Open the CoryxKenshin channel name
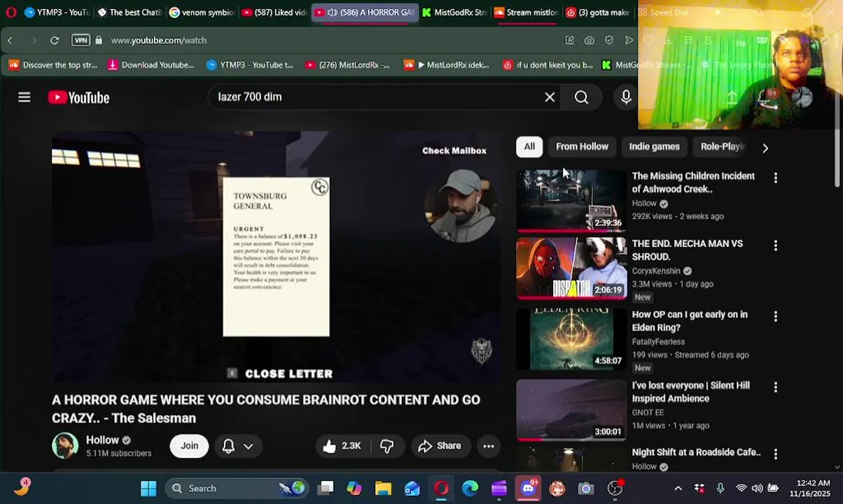The width and height of the screenshot is (843, 504). tap(656, 271)
